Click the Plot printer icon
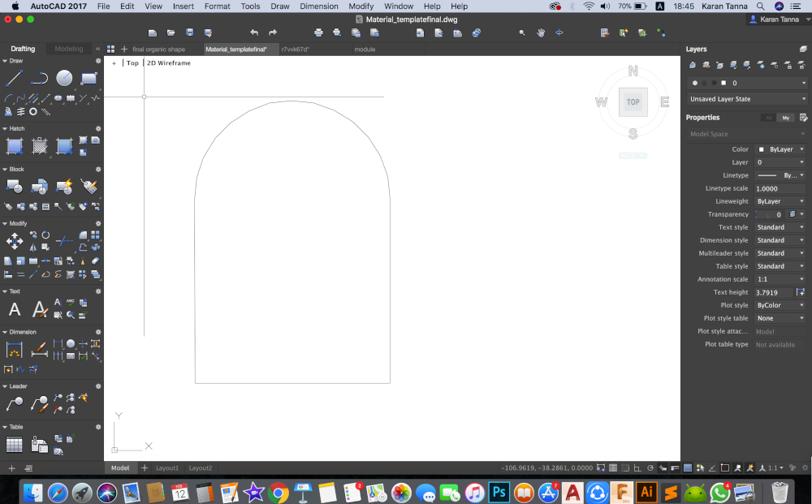This screenshot has height=504, width=812. [x=318, y=32]
